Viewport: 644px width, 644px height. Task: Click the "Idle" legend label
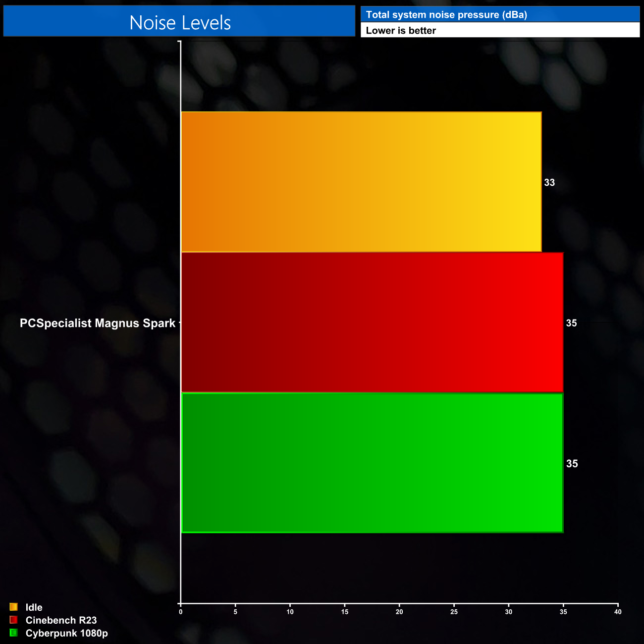34,607
